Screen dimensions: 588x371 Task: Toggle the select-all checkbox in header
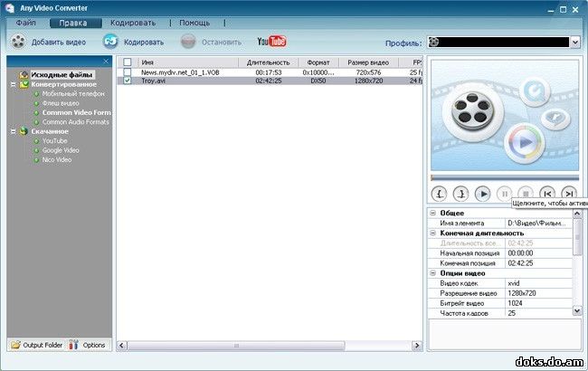tap(128, 62)
